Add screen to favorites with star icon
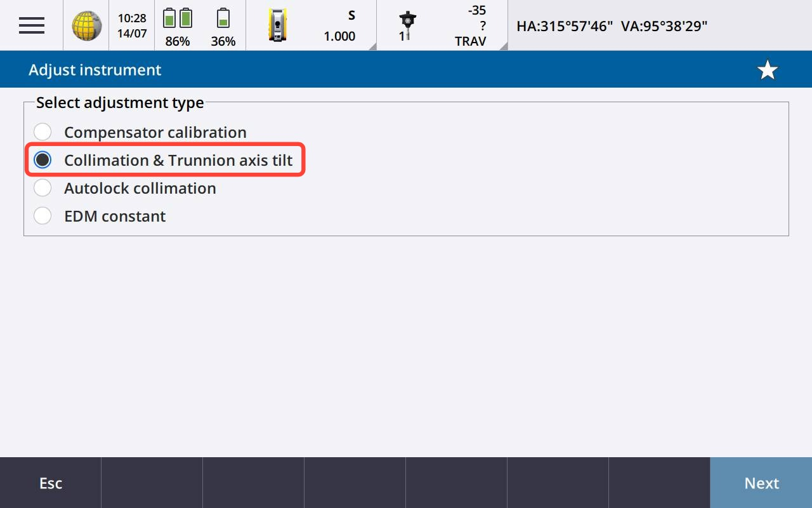Screen dimensions: 812x508 coord(768,70)
